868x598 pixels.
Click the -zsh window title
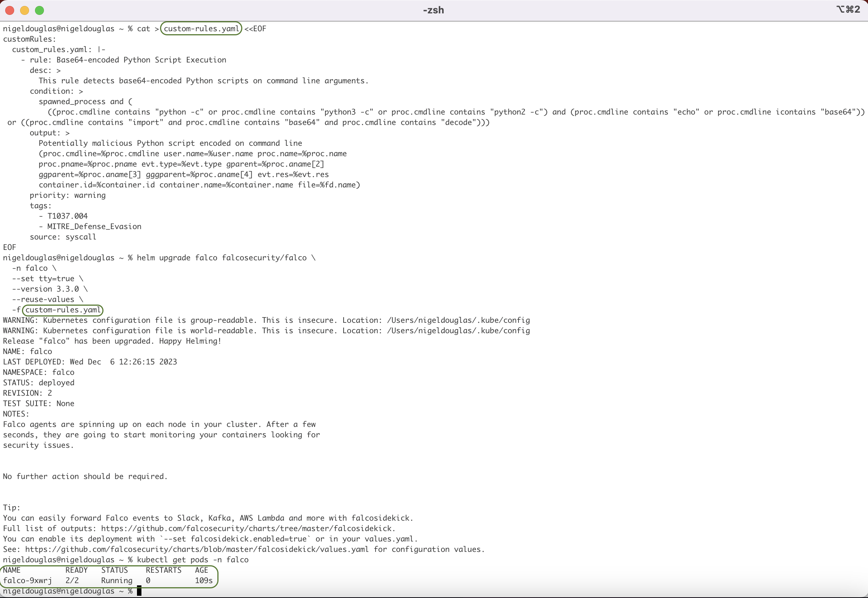click(433, 10)
